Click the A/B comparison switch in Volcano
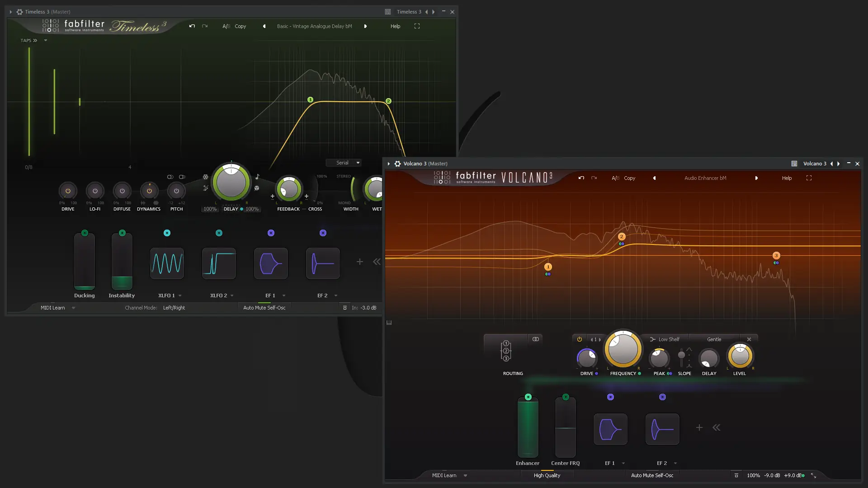The width and height of the screenshot is (868, 488). click(x=615, y=178)
